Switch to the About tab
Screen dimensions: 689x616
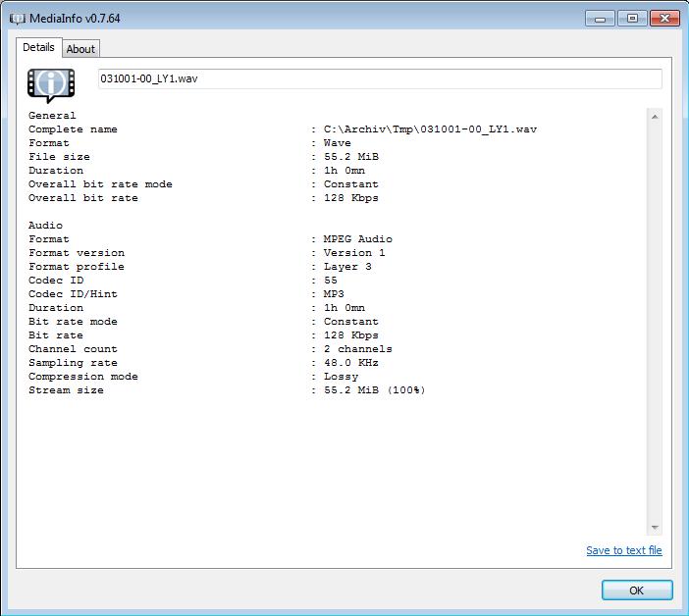[80, 49]
